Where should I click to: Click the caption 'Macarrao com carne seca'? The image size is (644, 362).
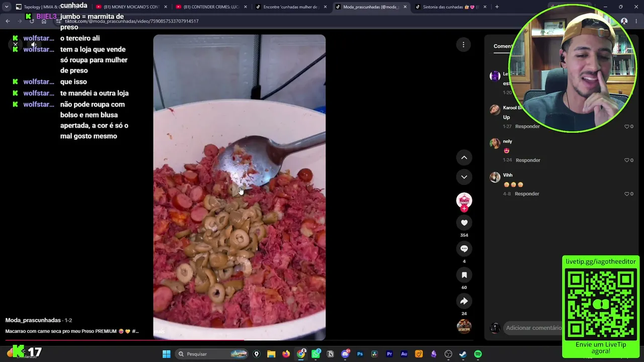[x=72, y=331]
